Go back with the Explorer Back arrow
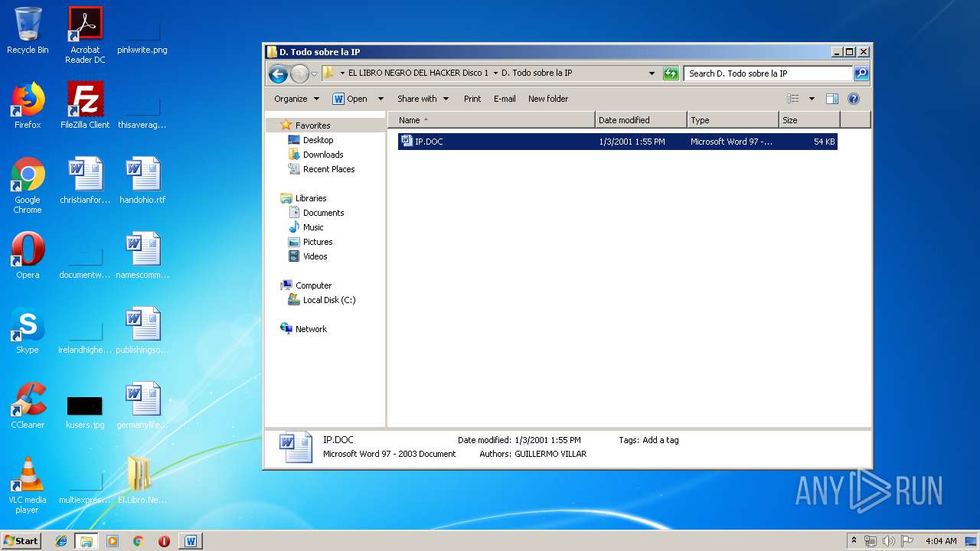The width and height of the screenshot is (980, 551). click(x=278, y=73)
